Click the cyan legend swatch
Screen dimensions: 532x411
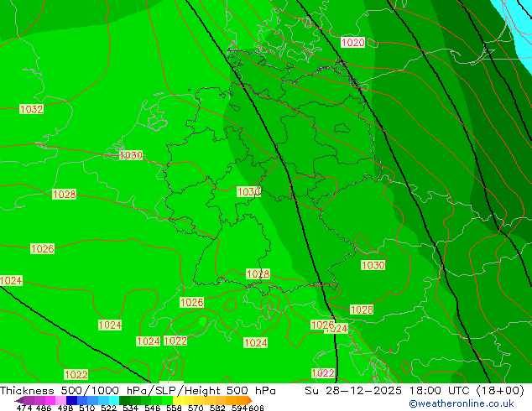point(114,400)
